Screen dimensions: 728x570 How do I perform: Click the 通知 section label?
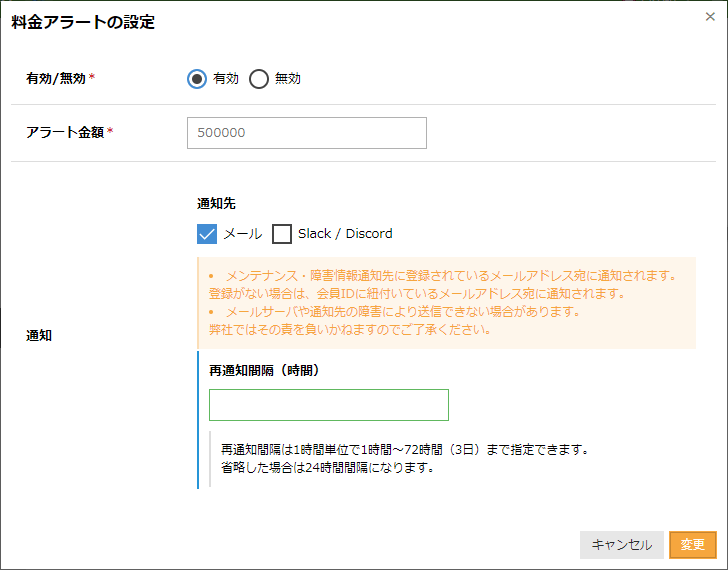click(x=39, y=336)
